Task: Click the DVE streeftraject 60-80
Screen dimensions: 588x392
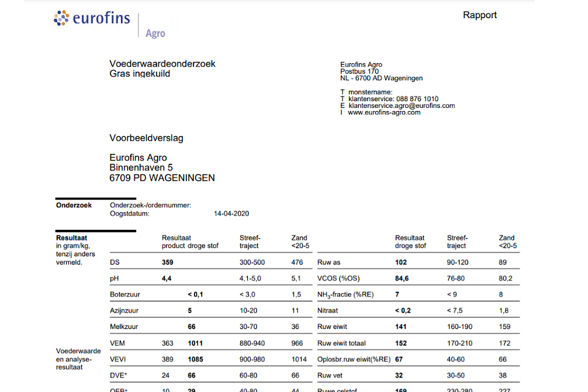Action: pyautogui.click(x=248, y=376)
